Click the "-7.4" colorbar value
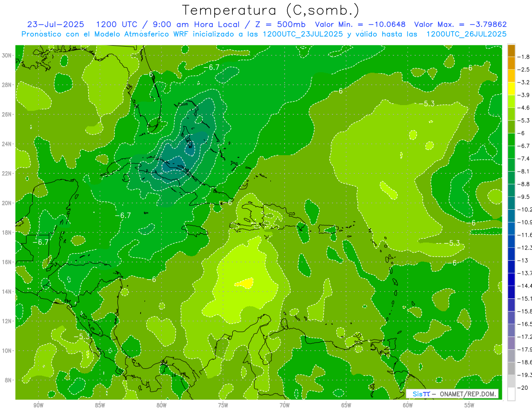This screenshot has width=532, height=411. click(x=524, y=159)
